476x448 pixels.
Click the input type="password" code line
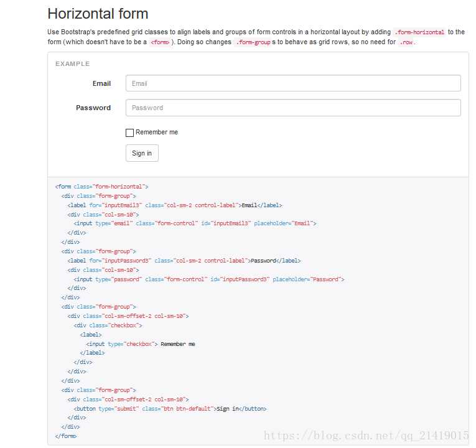point(208,279)
